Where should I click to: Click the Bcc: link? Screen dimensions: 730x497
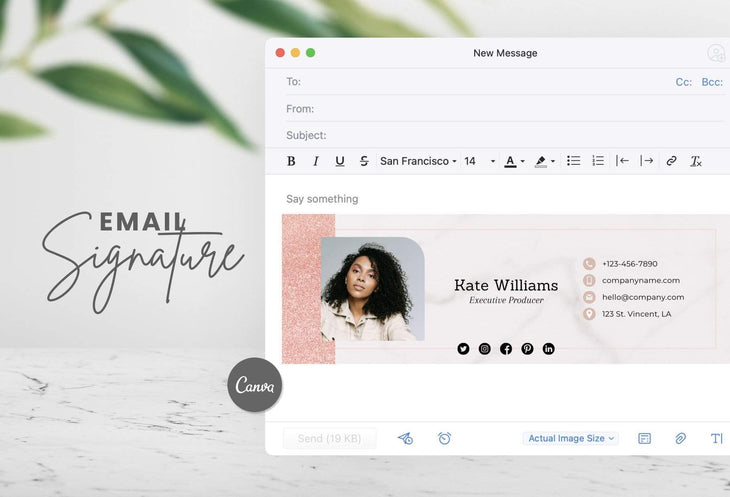point(712,82)
